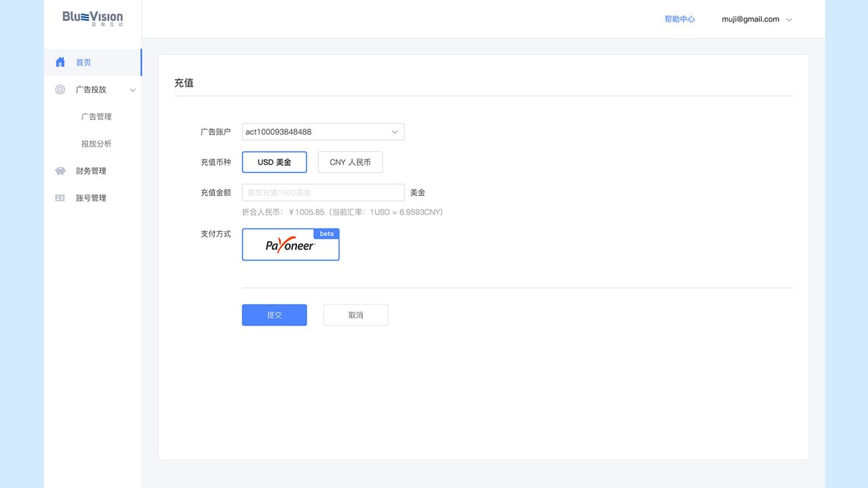This screenshot has width=868, height=488.
Task: Choose USD 美金 as recharge currency
Action: (x=275, y=162)
